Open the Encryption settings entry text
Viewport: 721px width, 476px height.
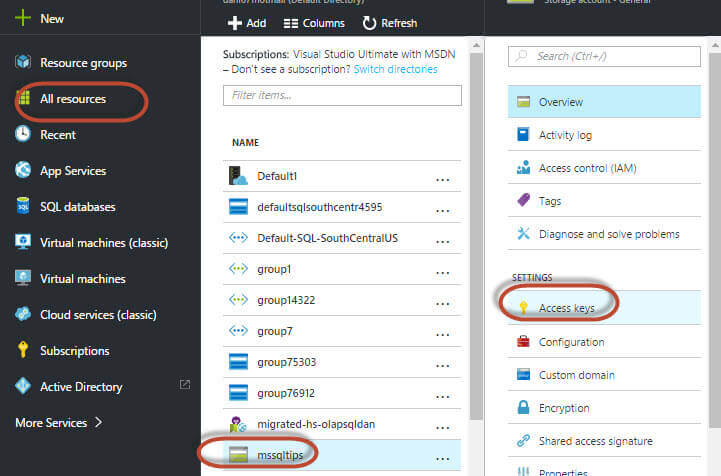point(564,408)
